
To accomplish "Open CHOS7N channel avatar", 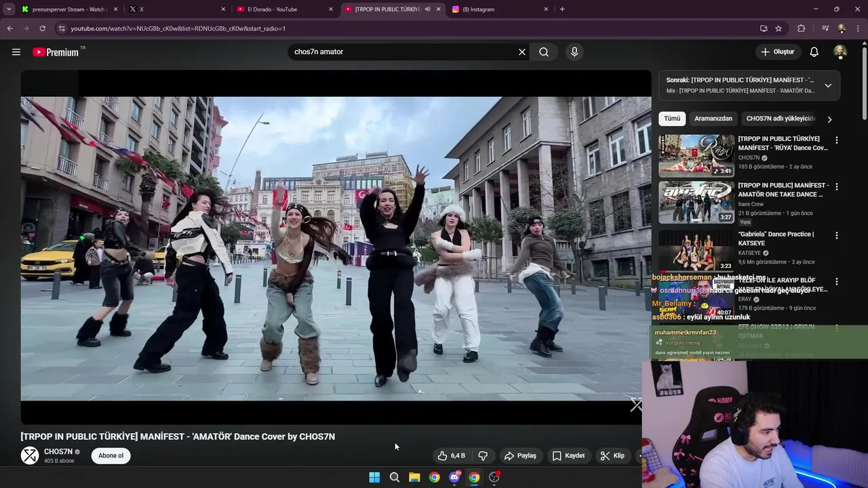I will (x=30, y=455).
